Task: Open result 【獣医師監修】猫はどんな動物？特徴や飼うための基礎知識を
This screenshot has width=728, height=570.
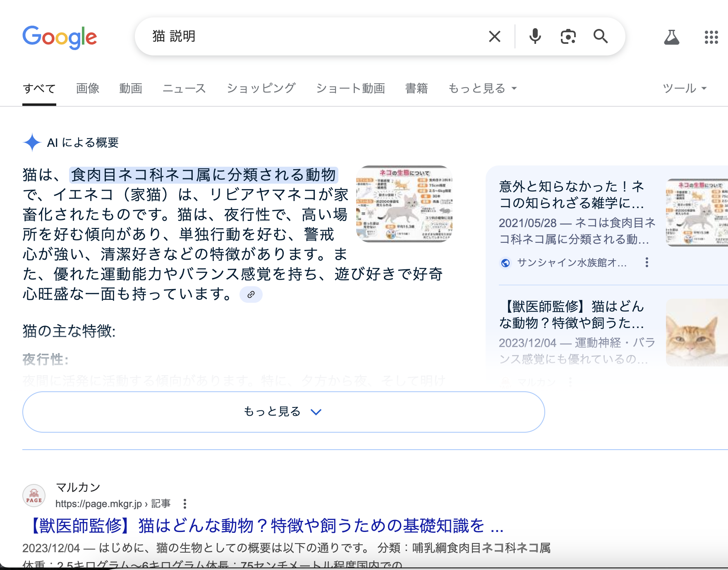Action: (265, 526)
